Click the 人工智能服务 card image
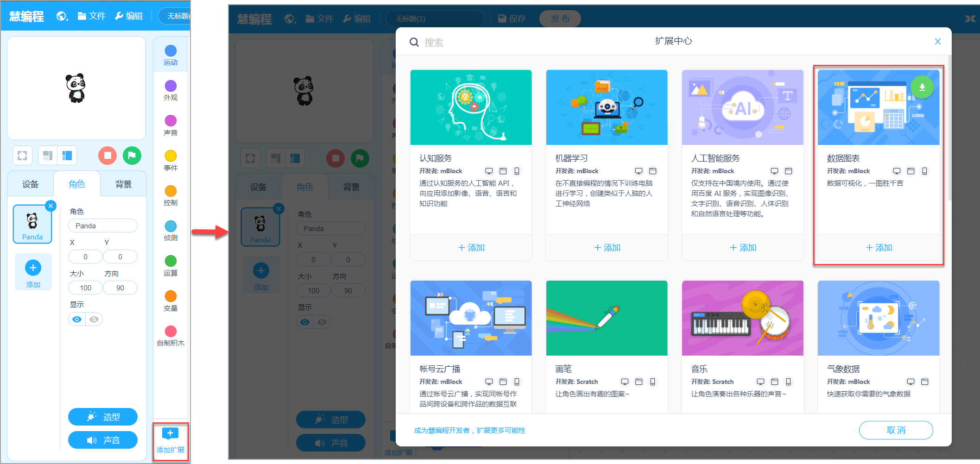Image resolution: width=980 pixels, height=464 pixels. pyautogui.click(x=743, y=107)
